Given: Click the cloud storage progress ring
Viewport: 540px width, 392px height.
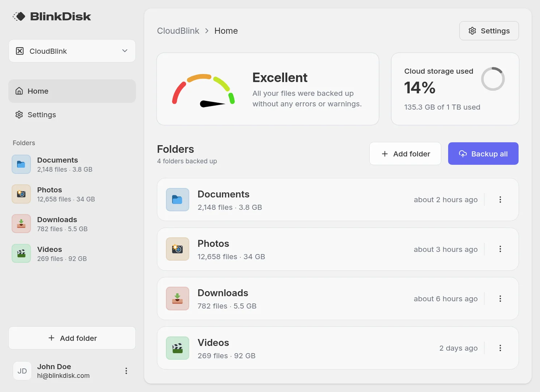Looking at the screenshot, I should pyautogui.click(x=493, y=78).
